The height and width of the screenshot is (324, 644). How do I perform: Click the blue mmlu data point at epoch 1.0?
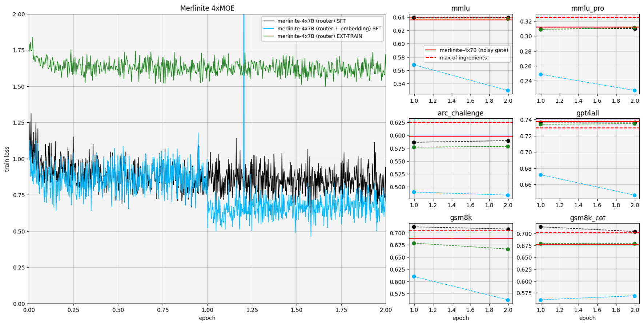pyautogui.click(x=414, y=65)
